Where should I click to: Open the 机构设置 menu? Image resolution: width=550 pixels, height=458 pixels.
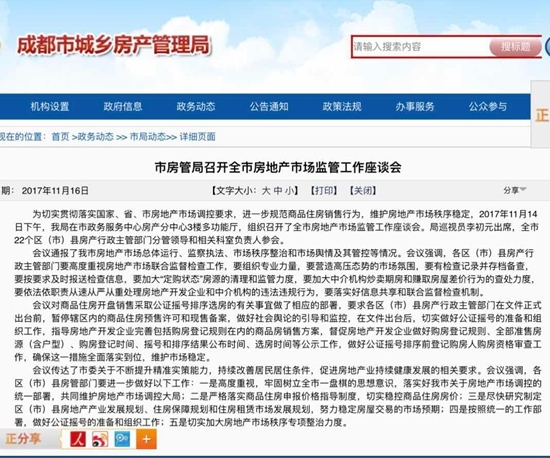pyautogui.click(x=50, y=107)
